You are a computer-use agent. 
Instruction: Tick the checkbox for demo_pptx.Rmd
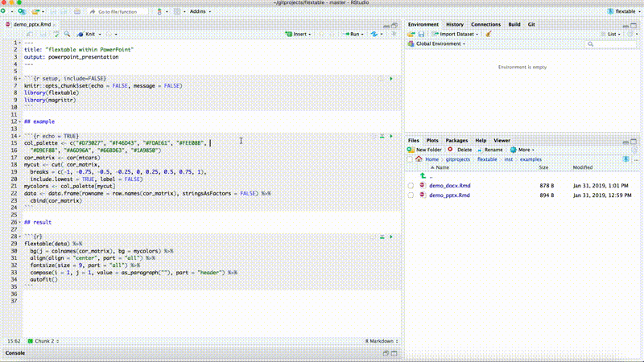411,195
